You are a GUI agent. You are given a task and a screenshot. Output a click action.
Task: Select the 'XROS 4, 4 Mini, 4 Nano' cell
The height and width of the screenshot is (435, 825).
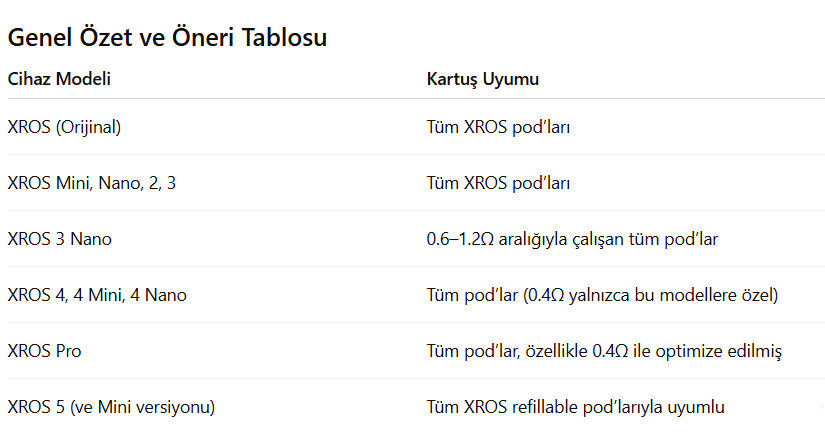[x=96, y=295]
